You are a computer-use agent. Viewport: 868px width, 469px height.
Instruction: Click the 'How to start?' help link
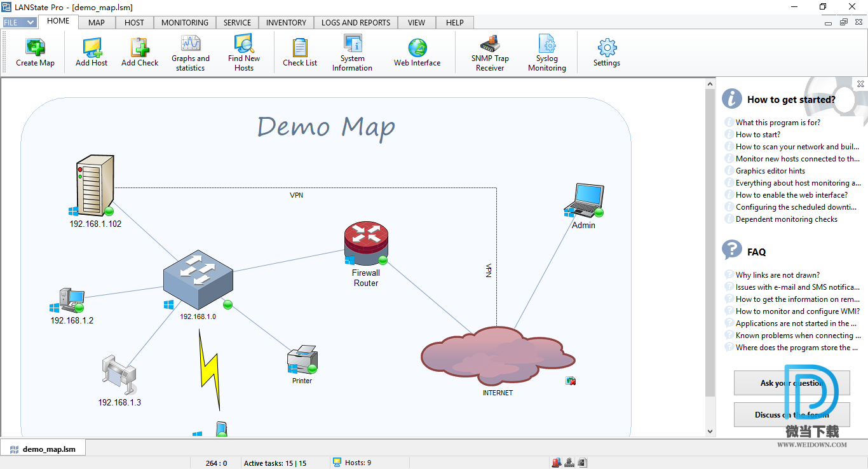[757, 135]
